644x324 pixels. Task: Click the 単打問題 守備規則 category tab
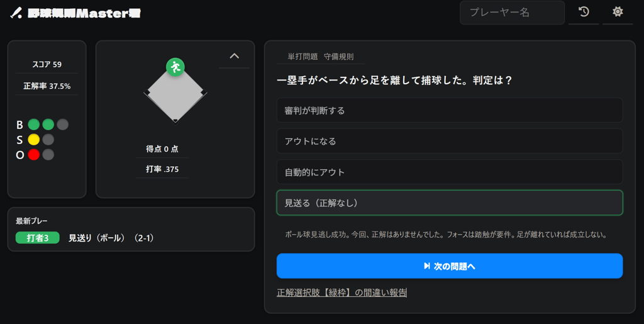pyautogui.click(x=320, y=57)
